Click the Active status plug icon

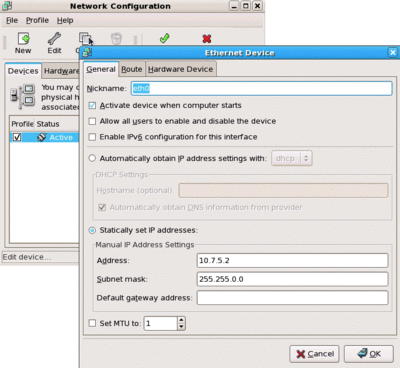tap(42, 137)
